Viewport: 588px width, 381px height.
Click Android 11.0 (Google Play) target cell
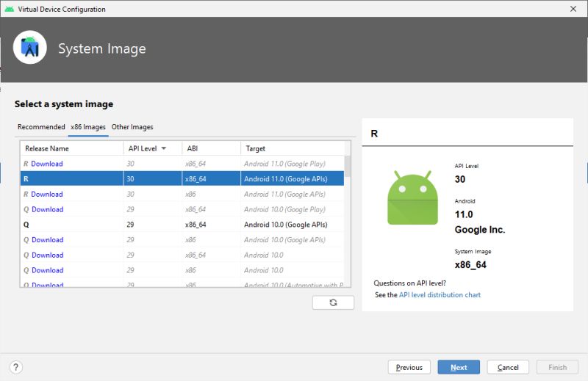click(x=284, y=164)
